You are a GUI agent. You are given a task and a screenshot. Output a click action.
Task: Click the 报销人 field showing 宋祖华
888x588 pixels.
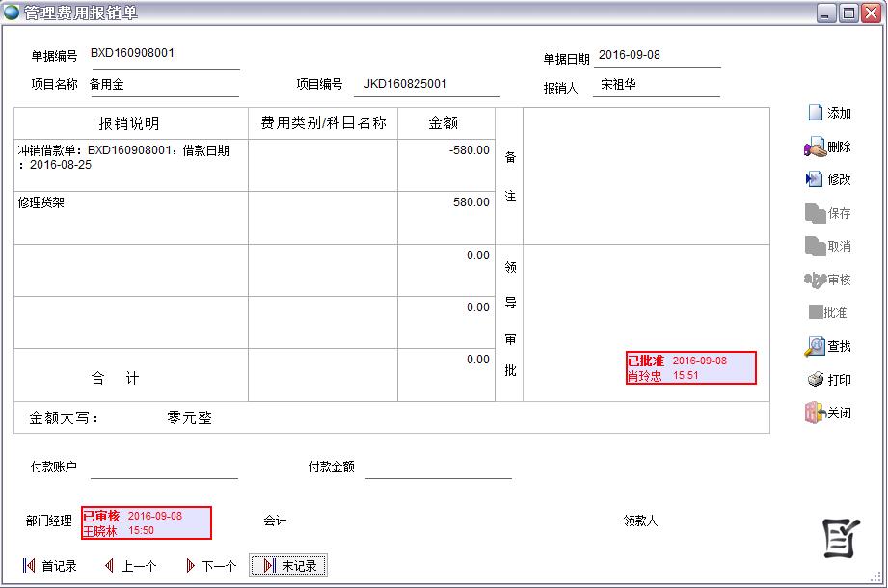coord(656,84)
